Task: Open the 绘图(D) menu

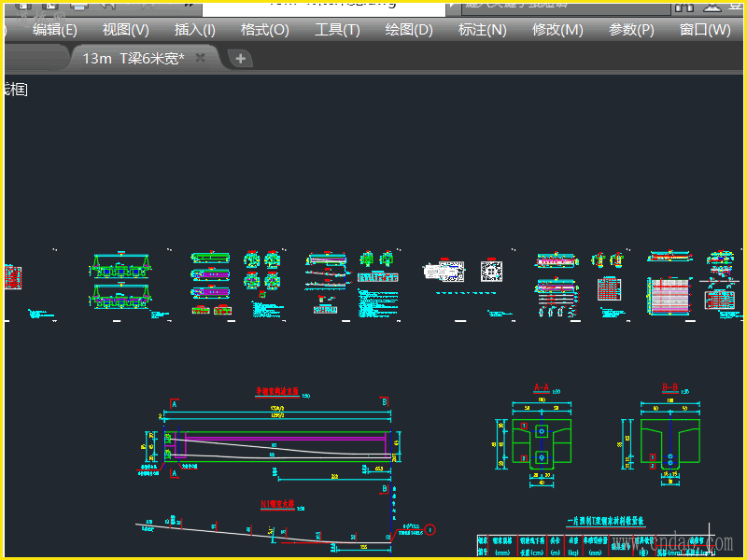Action: coord(409,30)
